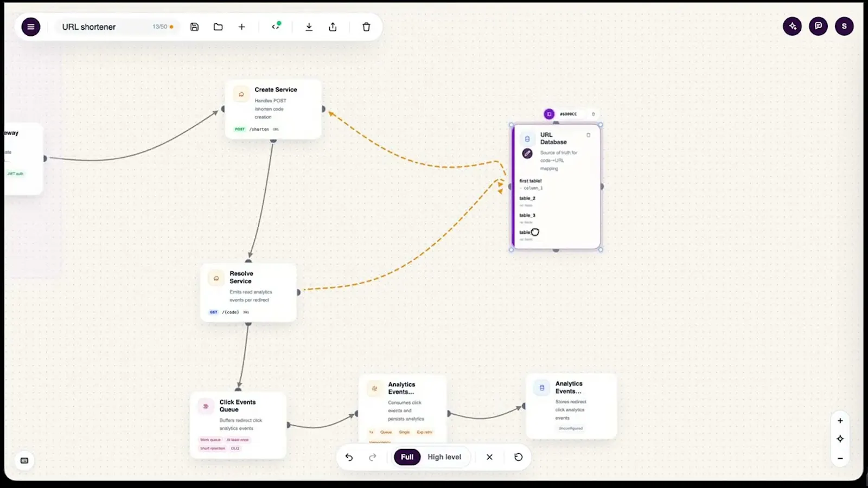Click the Create Service node icon

[x=241, y=94]
